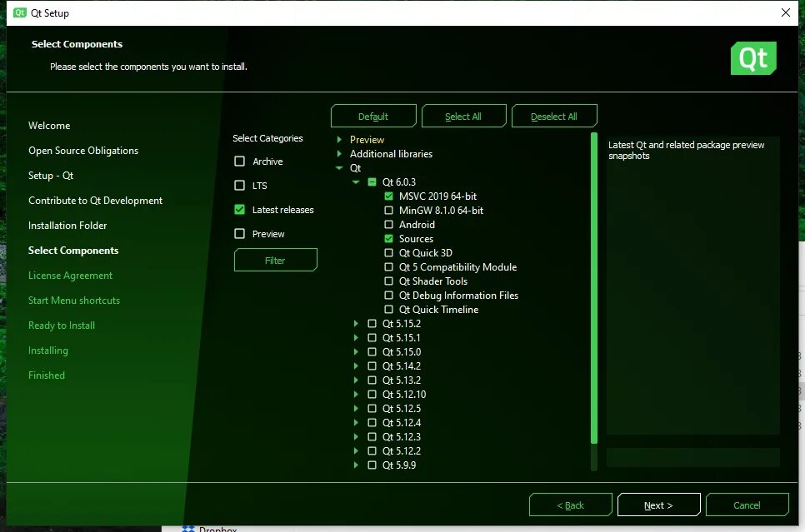Image resolution: width=805 pixels, height=532 pixels.
Task: Click the Select All button
Action: (x=463, y=116)
